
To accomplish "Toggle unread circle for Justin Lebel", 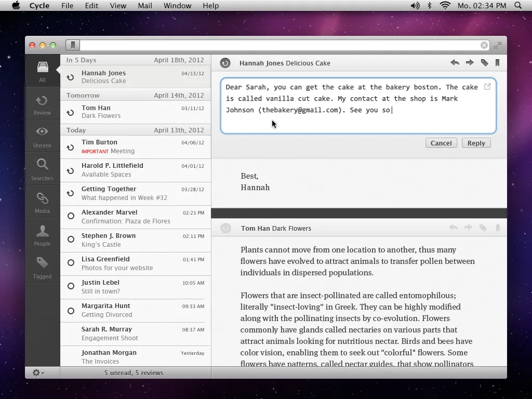I will pyautogui.click(x=71, y=286).
